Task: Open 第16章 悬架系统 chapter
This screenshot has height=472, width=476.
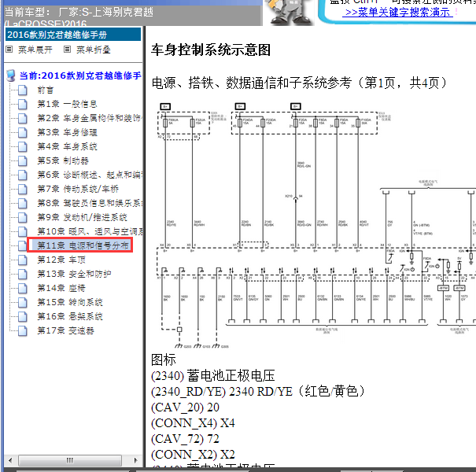Action: pyautogui.click(x=70, y=316)
